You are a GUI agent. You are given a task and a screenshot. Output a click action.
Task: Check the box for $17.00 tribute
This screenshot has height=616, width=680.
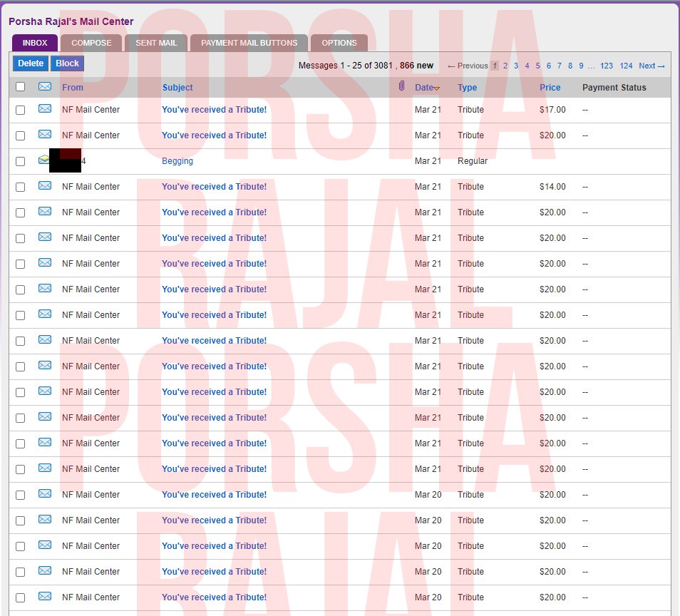[21, 111]
